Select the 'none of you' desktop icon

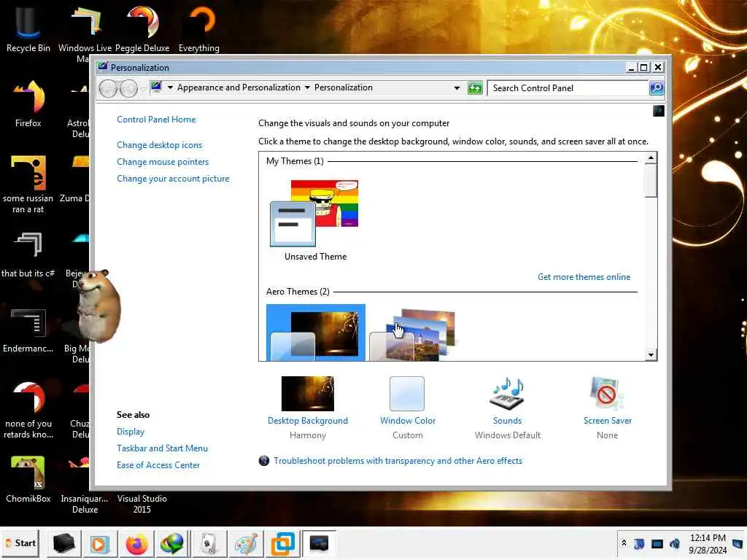[x=28, y=410]
